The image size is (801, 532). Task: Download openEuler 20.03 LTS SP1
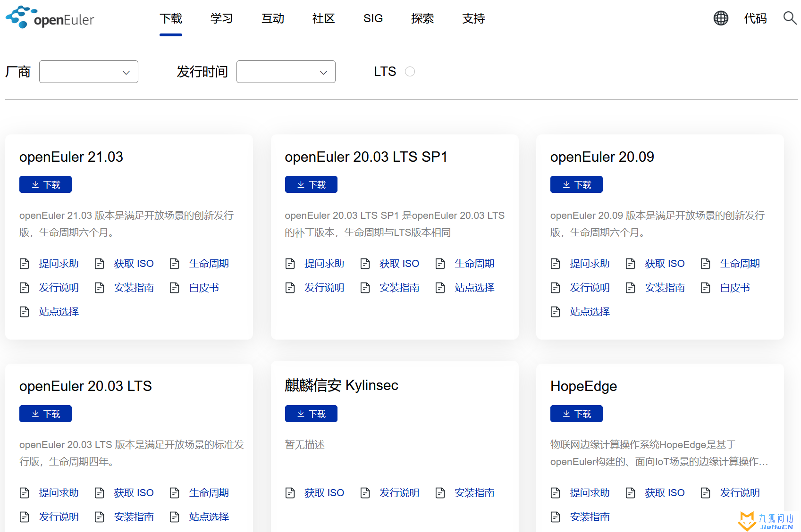coord(311,184)
